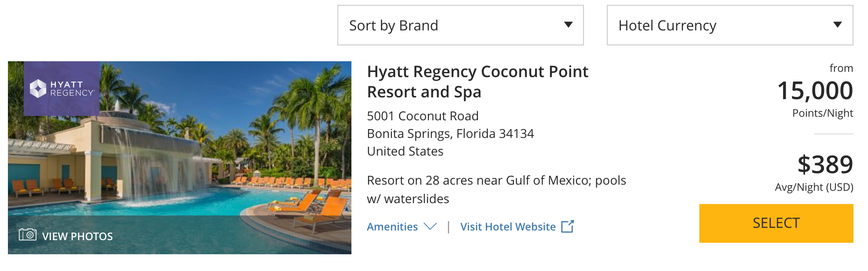Click the Bonita Springs, Florida address line

(x=450, y=134)
